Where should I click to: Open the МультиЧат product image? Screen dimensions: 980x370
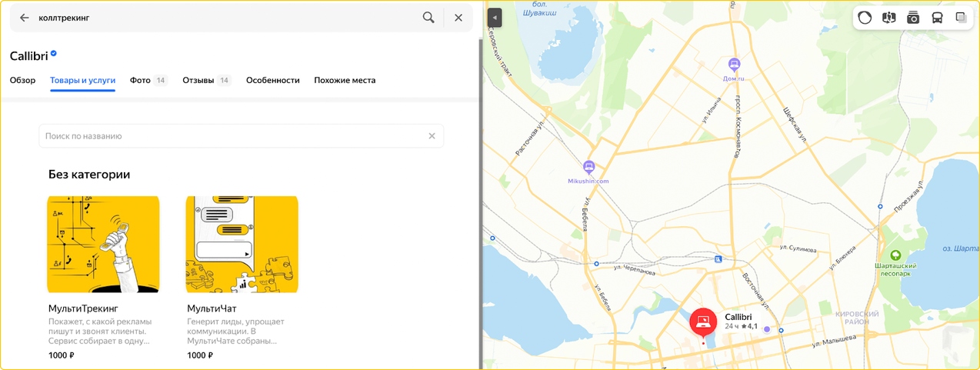click(242, 244)
